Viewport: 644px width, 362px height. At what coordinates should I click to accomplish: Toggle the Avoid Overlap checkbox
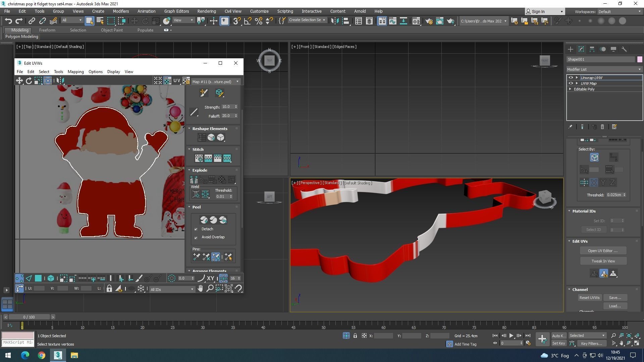click(x=196, y=237)
